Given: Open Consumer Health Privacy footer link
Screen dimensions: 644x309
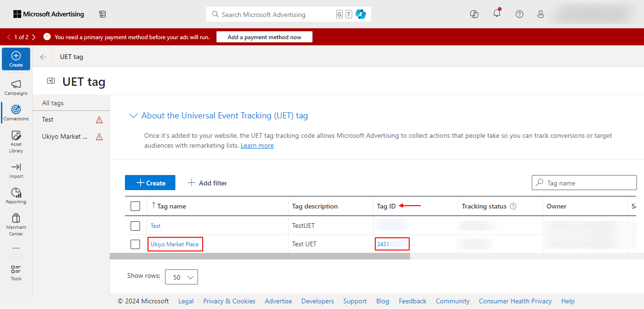Looking at the screenshot, I should coord(515,301).
